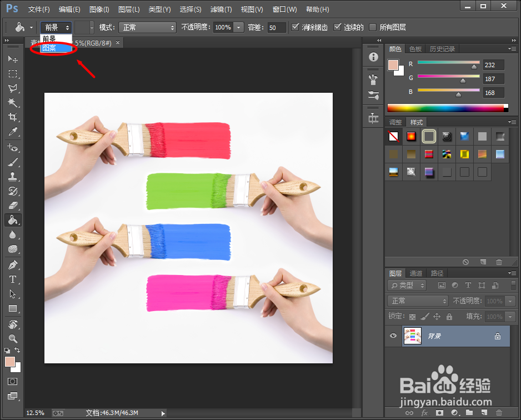Select the Pen tool
This screenshot has width=521, height=420.
coord(13,265)
